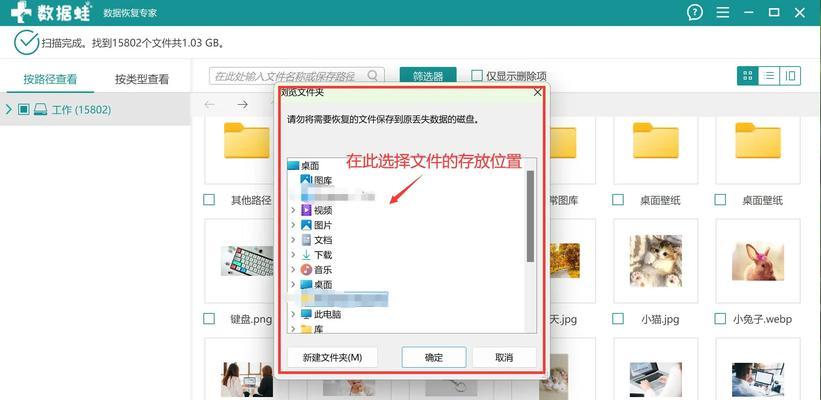Go forward with the right arrow
The height and width of the screenshot is (400, 821).
(242, 105)
